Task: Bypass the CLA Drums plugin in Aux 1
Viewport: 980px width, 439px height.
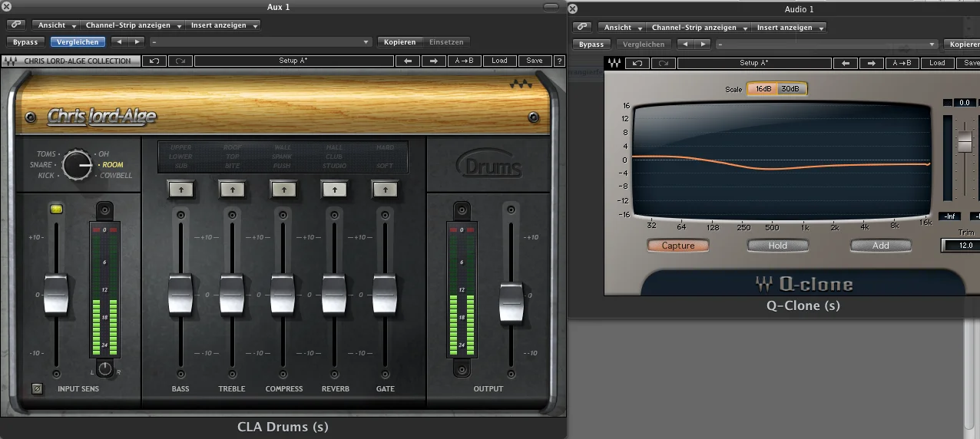Action: pos(25,41)
